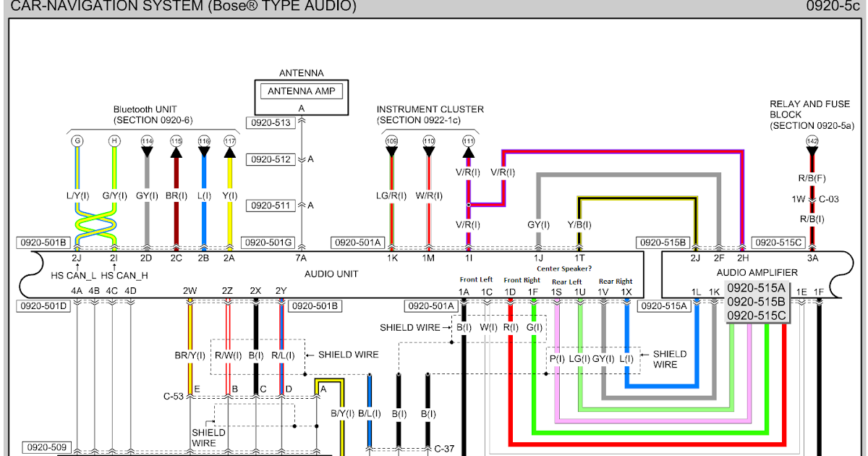The height and width of the screenshot is (456, 868).
Task: Click the Rear Left speaker label
Action: [x=567, y=281]
